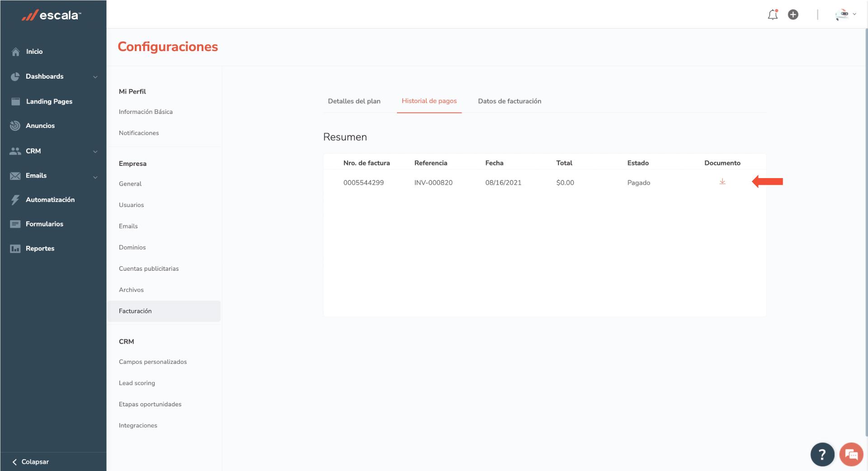
Task: Click the plus add button in header
Action: pyautogui.click(x=793, y=14)
